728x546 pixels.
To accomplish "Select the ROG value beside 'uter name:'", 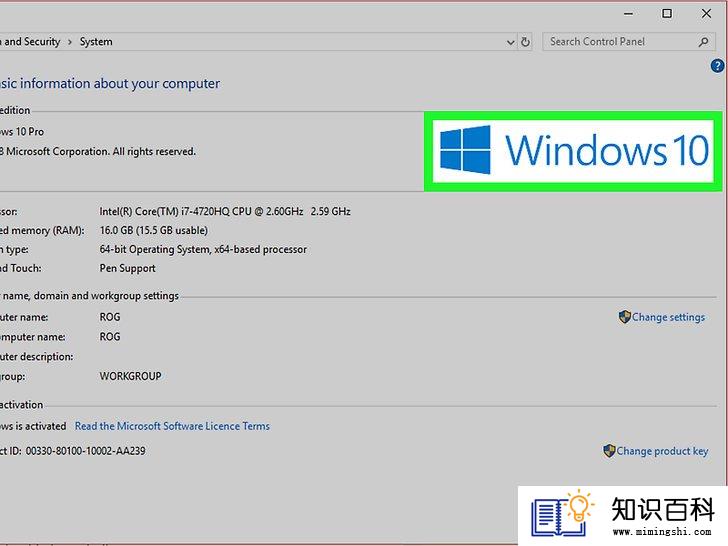I will [110, 317].
